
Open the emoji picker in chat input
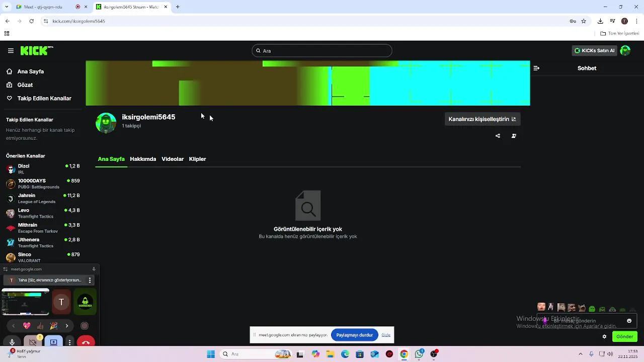point(629,321)
